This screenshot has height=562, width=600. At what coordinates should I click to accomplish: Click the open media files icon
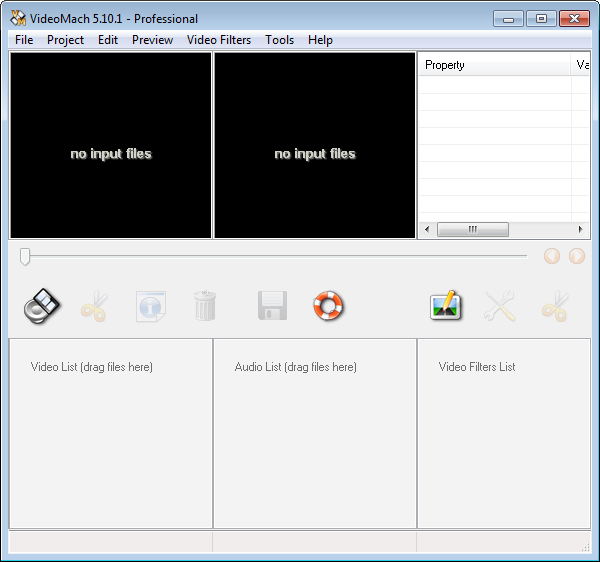click(42, 306)
